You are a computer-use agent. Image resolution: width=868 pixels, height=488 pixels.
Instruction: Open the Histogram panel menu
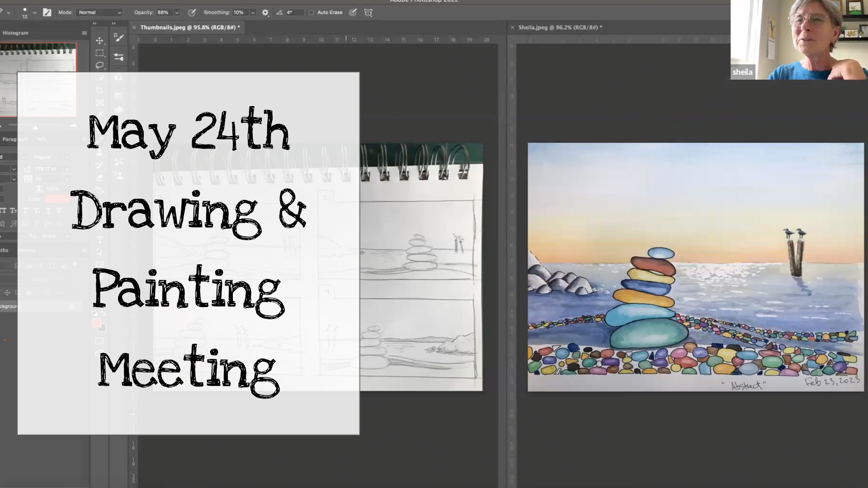coord(84,33)
